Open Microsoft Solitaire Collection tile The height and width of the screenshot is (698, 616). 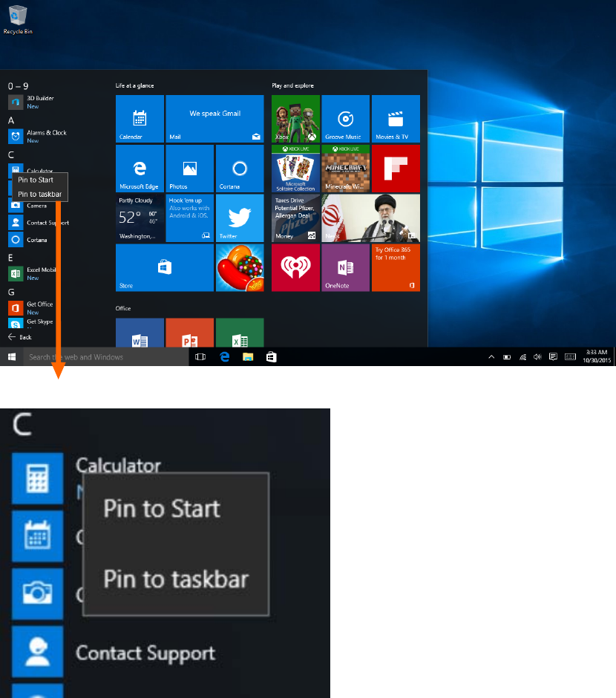296,169
